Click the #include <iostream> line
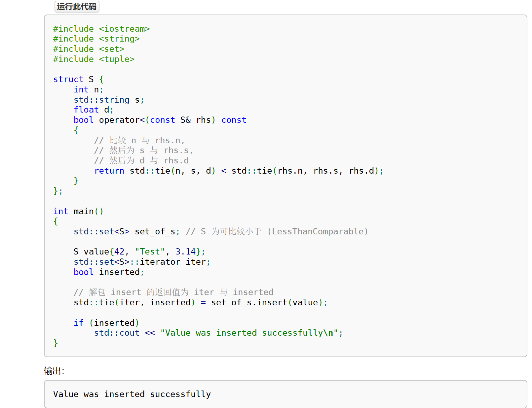 (101, 29)
